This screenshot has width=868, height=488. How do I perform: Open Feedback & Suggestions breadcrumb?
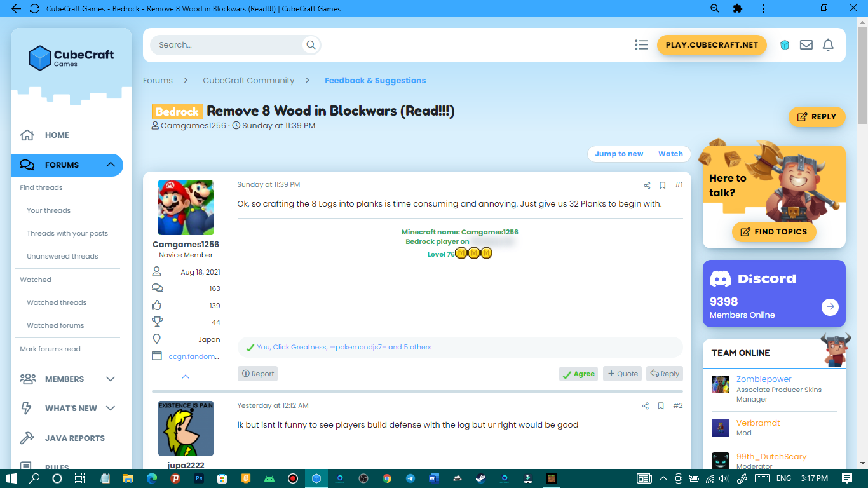point(375,81)
